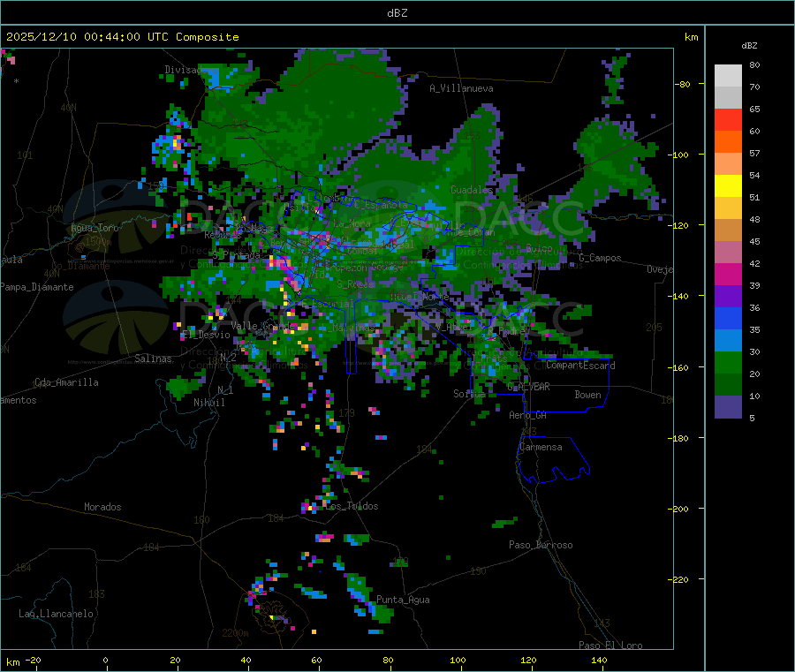
Task: Click the 48 dBZ orange legend swatch
Action: [728, 230]
